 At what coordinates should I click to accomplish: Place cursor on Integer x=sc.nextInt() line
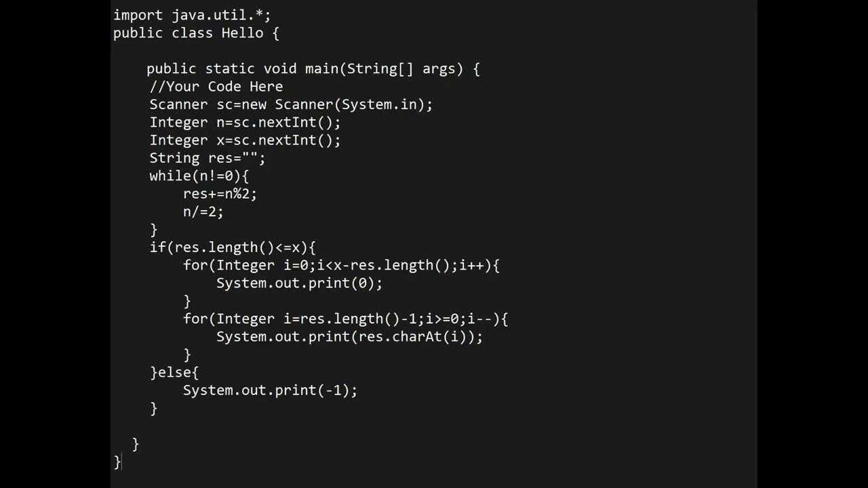(x=244, y=140)
